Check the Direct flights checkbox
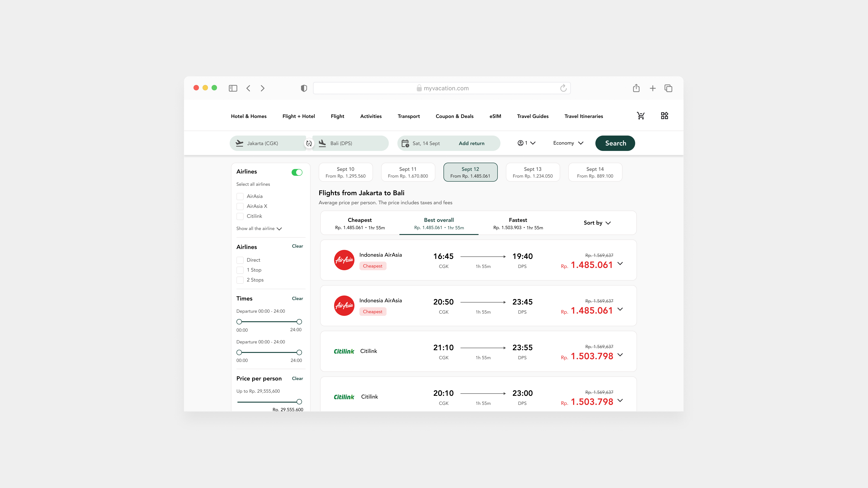The width and height of the screenshot is (868, 488). 240,260
